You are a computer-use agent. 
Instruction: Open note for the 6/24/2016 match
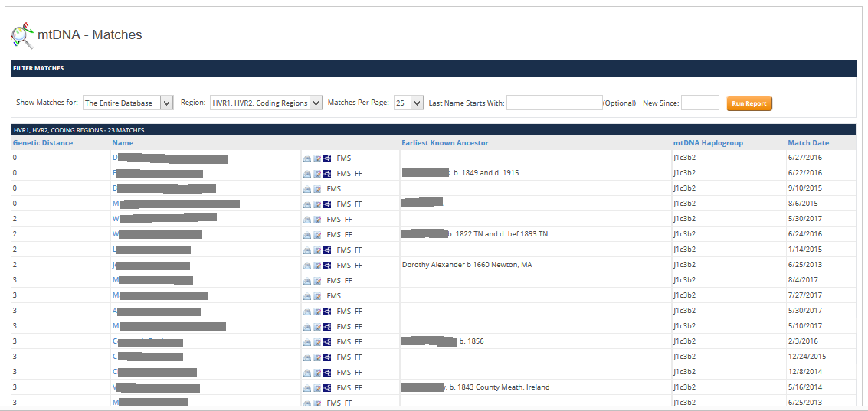pyautogui.click(x=317, y=235)
